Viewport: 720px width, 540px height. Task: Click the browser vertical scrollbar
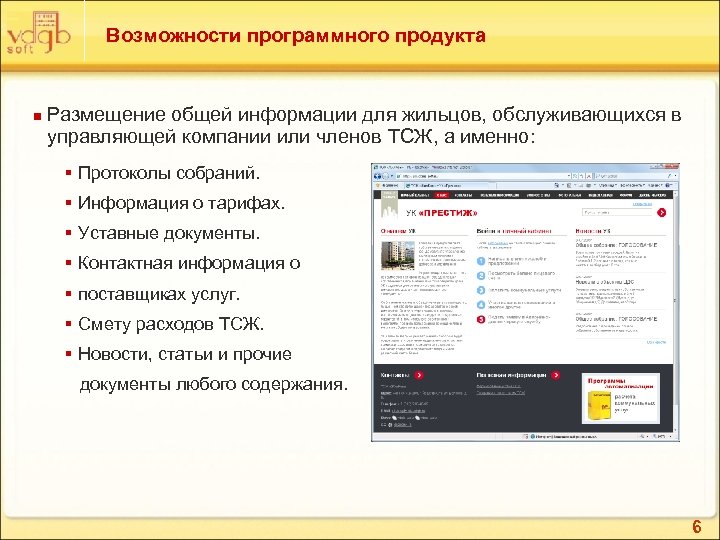(x=675, y=311)
